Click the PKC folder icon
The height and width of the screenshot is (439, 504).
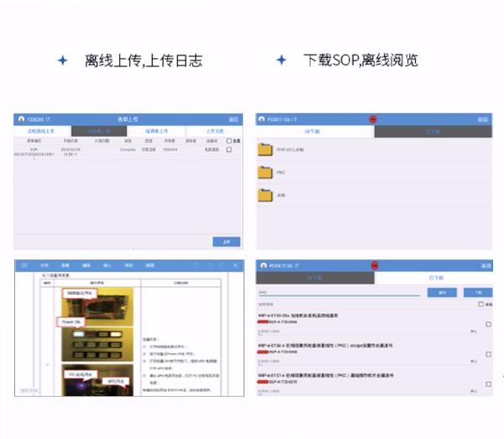pyautogui.click(x=266, y=172)
